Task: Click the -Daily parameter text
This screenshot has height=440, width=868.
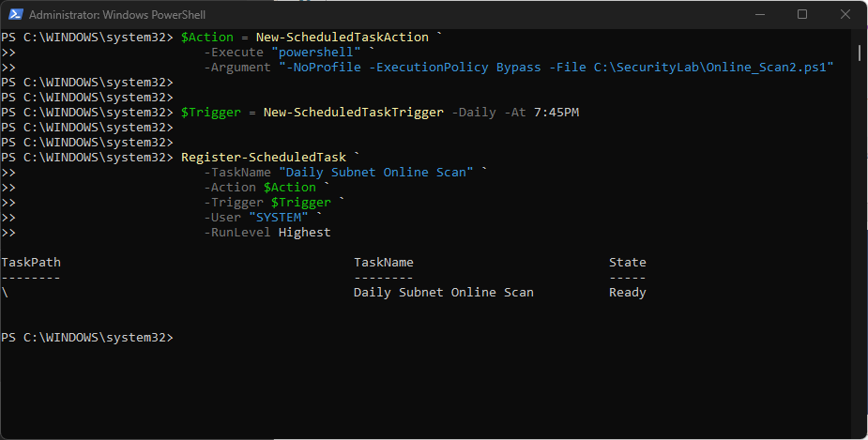Action: coord(474,113)
